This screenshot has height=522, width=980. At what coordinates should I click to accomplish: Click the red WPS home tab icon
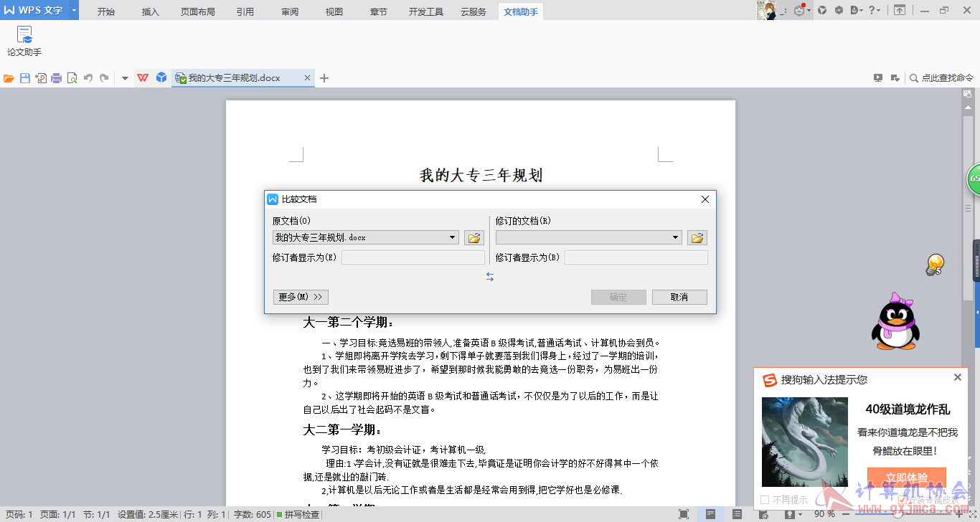[x=143, y=77]
